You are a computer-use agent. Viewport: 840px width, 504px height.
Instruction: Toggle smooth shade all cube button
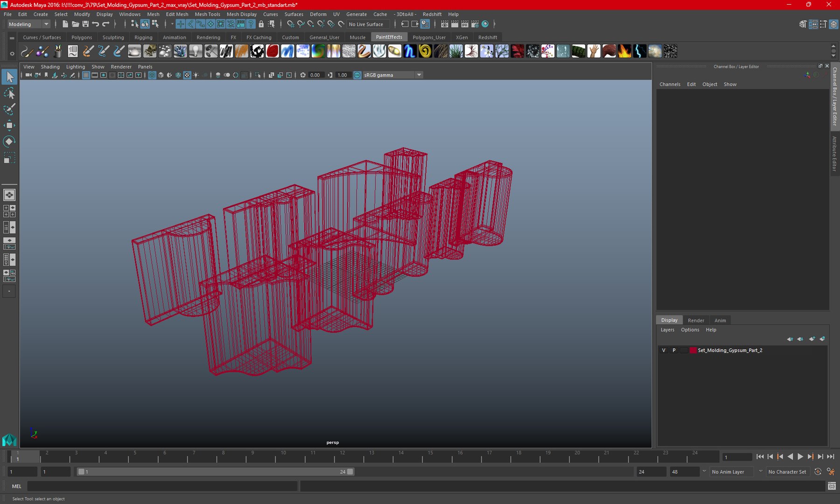pos(161,75)
